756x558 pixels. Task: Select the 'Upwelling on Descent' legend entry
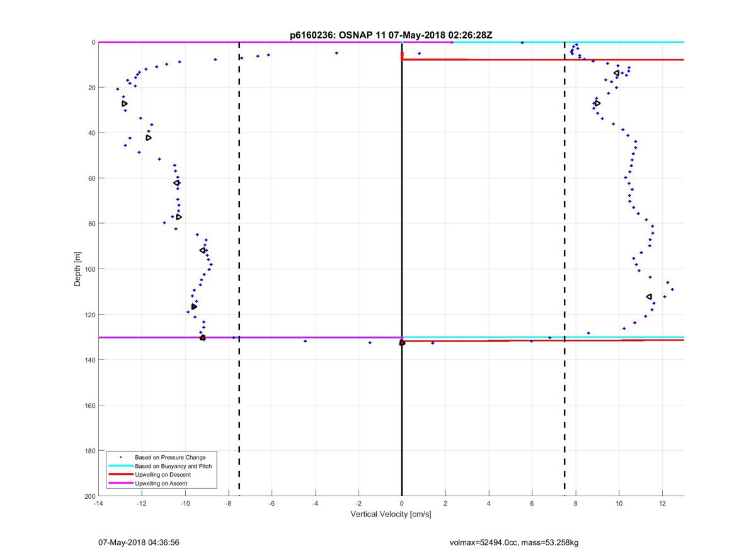pyautogui.click(x=163, y=475)
